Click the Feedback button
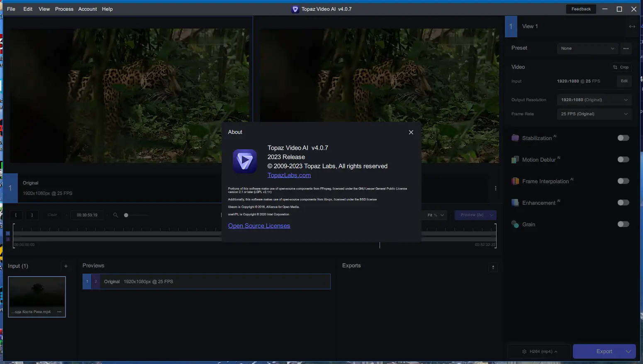Screen dimensions: 643x364 coord(581,9)
